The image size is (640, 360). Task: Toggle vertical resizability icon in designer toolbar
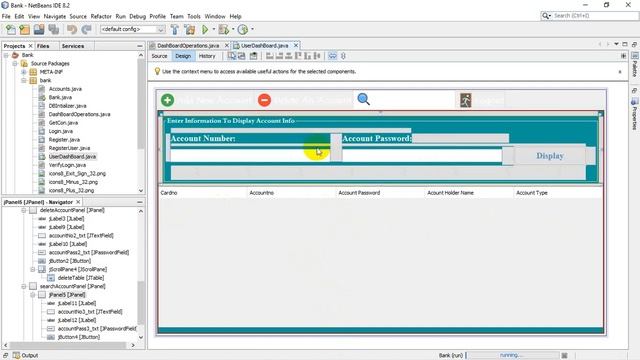point(343,56)
